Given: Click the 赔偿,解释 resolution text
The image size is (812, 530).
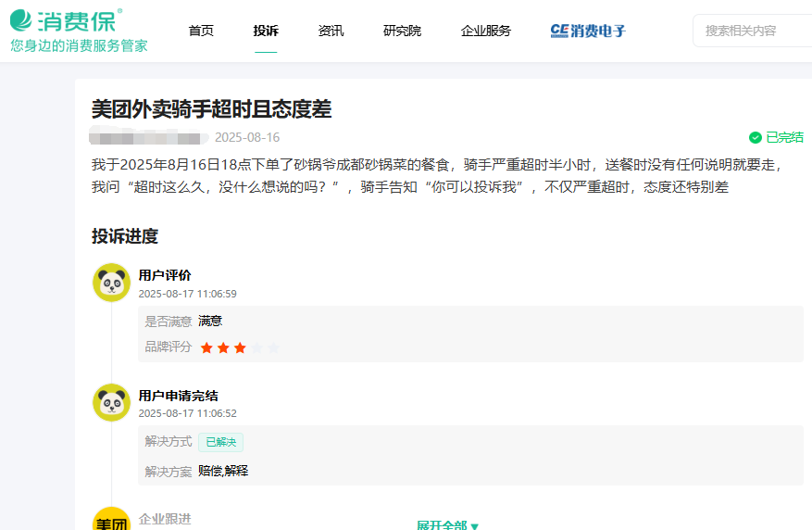Looking at the screenshot, I should click(223, 471).
